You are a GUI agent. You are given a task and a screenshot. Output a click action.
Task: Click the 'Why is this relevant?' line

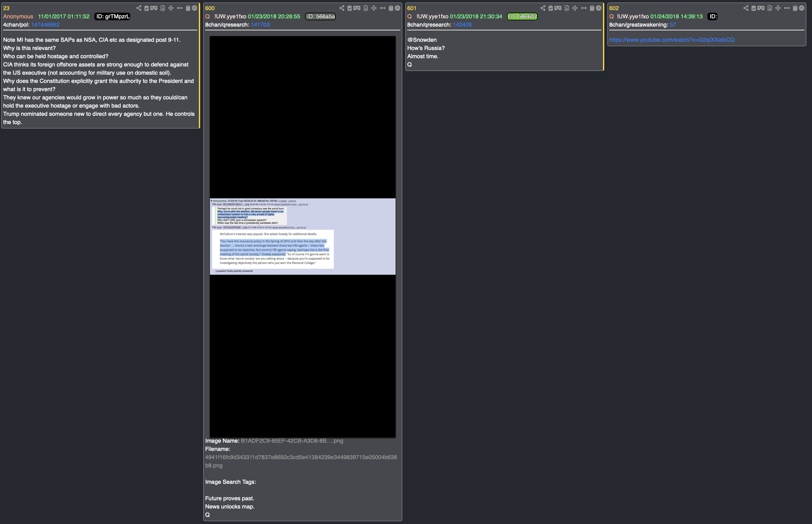(29, 48)
